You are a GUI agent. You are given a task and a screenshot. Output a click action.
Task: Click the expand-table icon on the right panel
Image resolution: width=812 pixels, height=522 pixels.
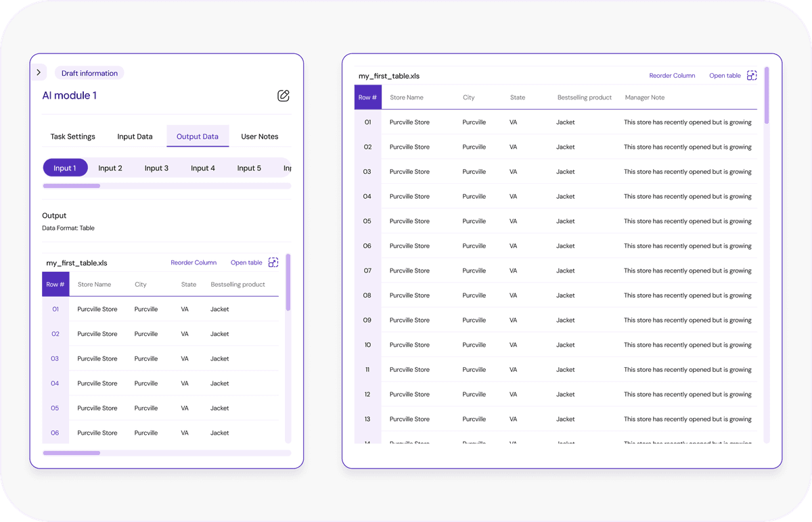coord(752,75)
